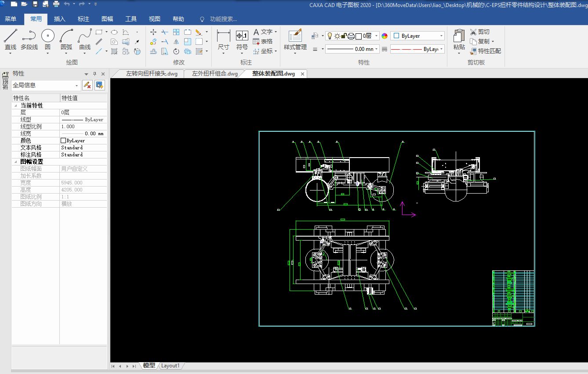Screen dimensions: 588x374
Task: Click the 功能搜索 search field
Action: coord(223,19)
